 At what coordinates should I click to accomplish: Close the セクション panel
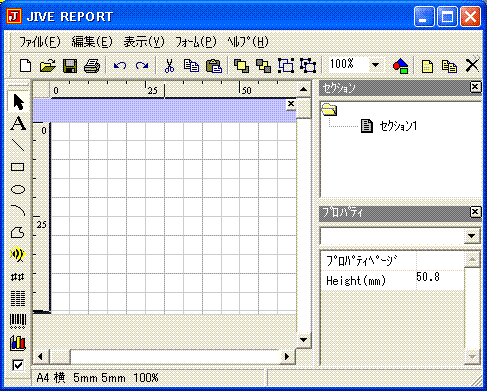pos(475,87)
